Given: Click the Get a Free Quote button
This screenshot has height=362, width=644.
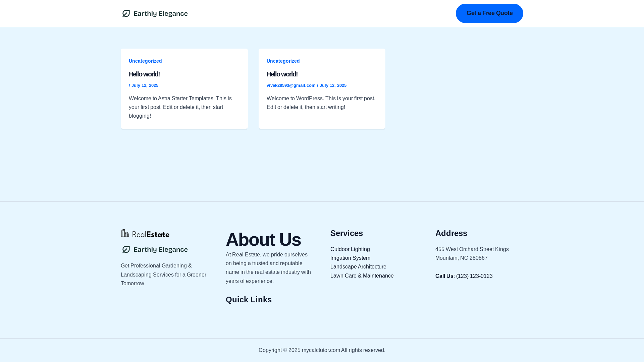Looking at the screenshot, I should coord(489,13).
